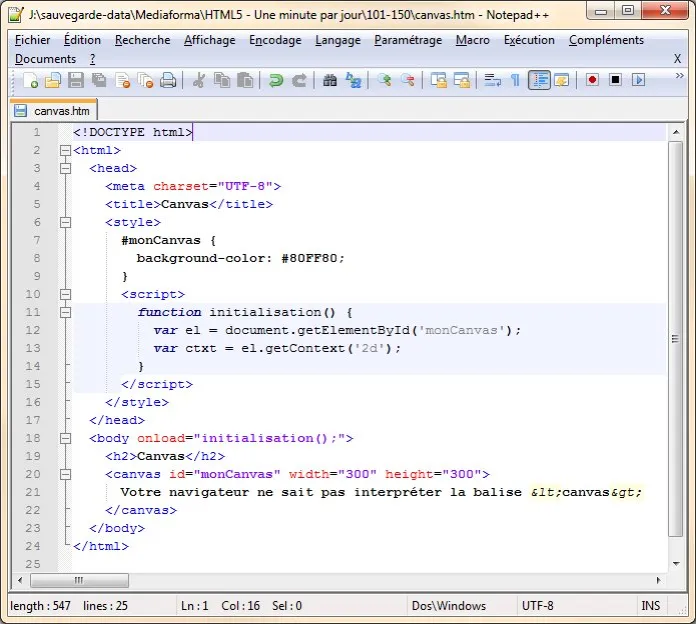Viewport: 696px width, 624px height.
Task: Undo the last action via green arrow
Action: (276, 80)
